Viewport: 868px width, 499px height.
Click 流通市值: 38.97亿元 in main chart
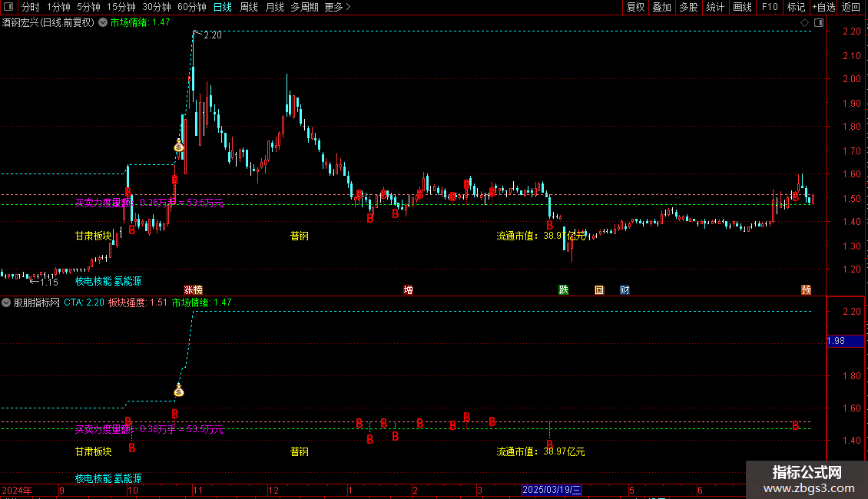tap(540, 236)
